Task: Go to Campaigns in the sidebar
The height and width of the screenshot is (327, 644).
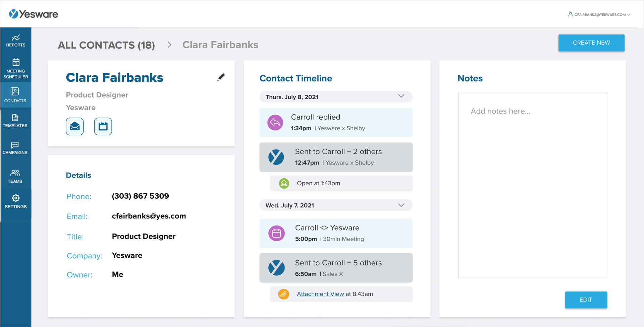Action: click(x=16, y=148)
